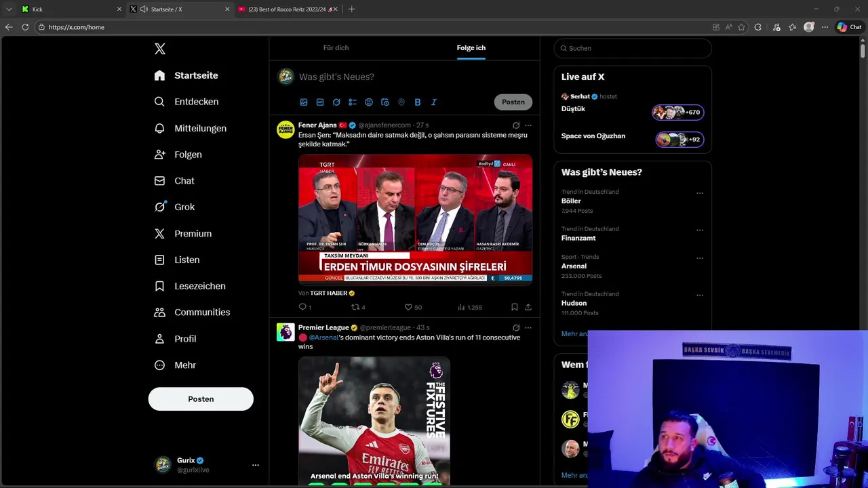Add a GIF in the composer
The image size is (868, 488).
click(320, 102)
